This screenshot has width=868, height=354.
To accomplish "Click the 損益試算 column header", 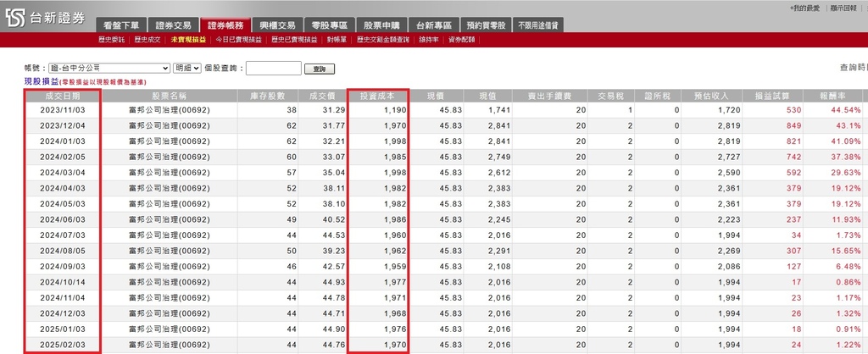I will pyautogui.click(x=772, y=96).
